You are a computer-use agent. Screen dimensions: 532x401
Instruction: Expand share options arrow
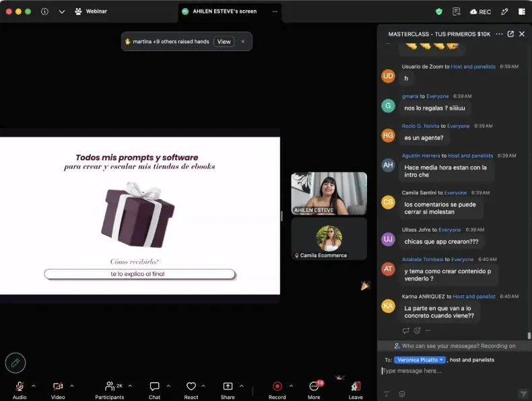pos(242,386)
